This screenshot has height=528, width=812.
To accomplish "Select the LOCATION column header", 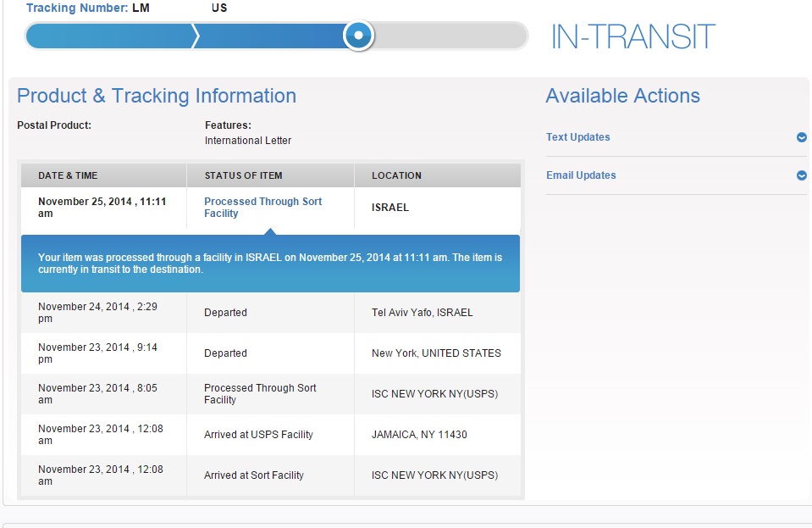I will pyautogui.click(x=396, y=175).
